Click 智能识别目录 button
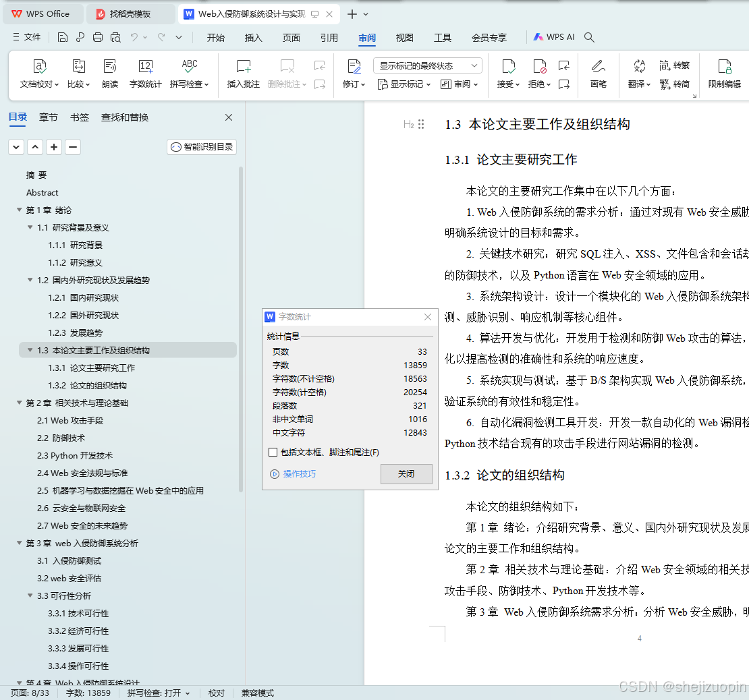Viewport: 749px width, 700px height. [x=202, y=147]
